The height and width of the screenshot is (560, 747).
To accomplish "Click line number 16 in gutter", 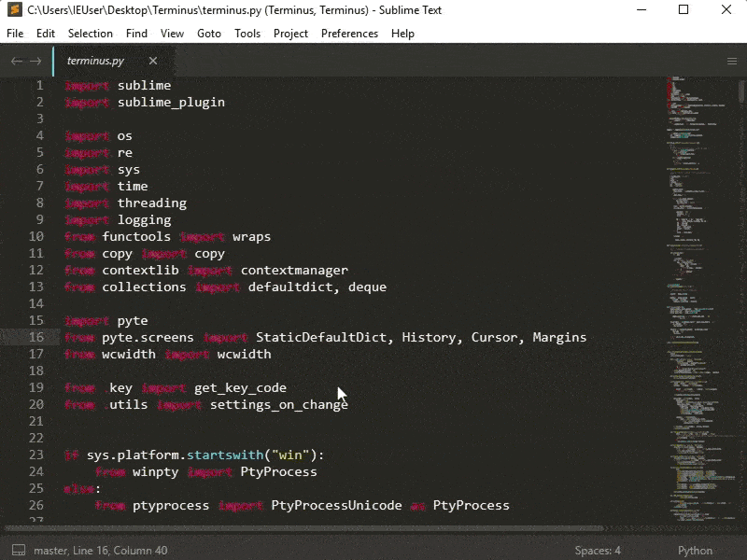I will [36, 337].
